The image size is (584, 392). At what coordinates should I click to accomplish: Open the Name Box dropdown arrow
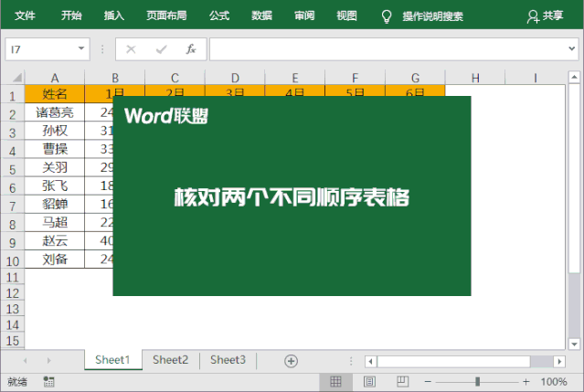click(82, 49)
